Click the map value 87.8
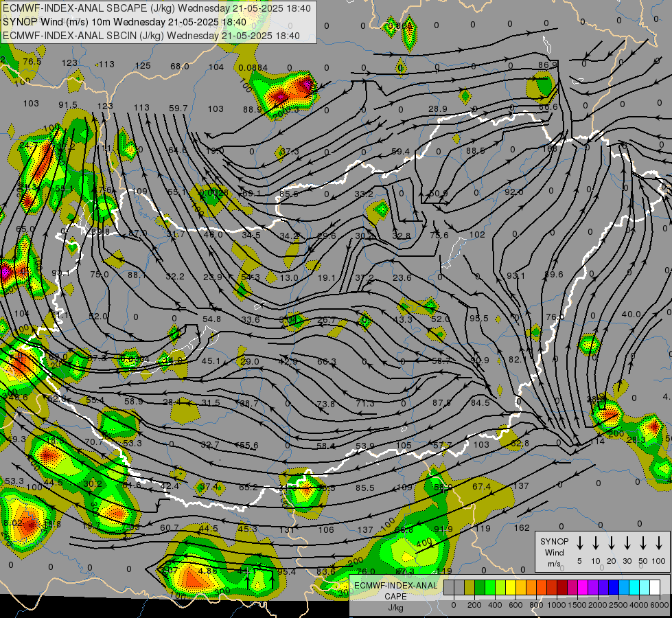 point(441,402)
